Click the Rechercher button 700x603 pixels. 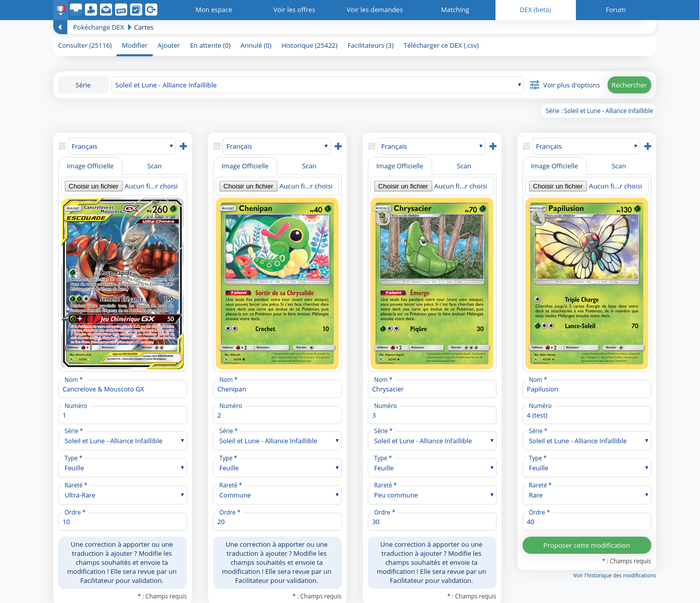click(x=629, y=85)
